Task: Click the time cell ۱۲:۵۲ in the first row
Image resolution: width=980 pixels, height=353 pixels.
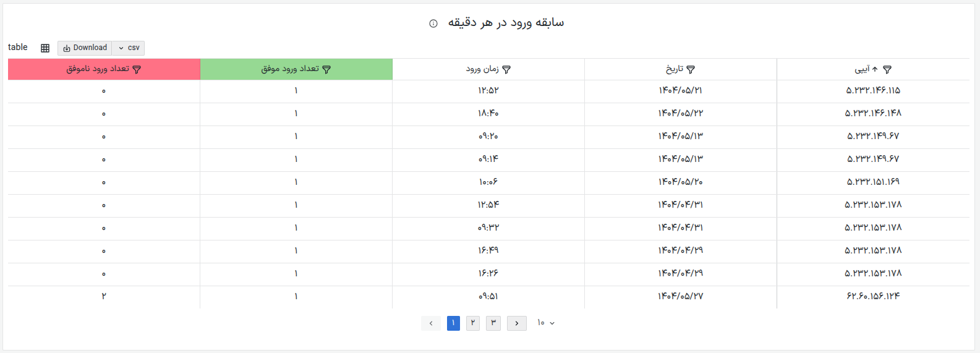Action: click(x=488, y=91)
